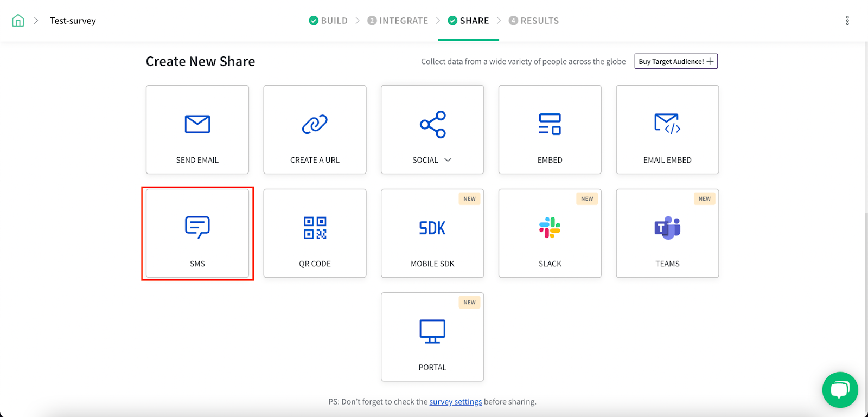Click the SLACK label

(550, 264)
